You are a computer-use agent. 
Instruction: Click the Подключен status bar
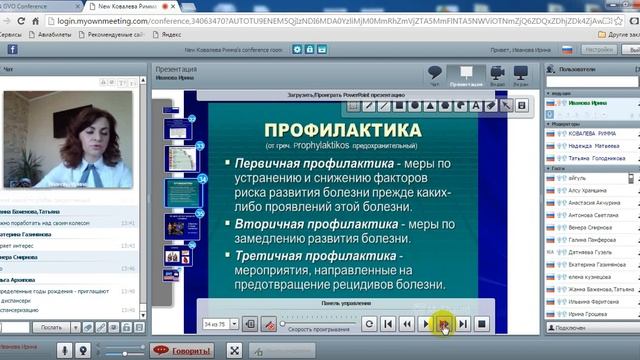(592, 328)
